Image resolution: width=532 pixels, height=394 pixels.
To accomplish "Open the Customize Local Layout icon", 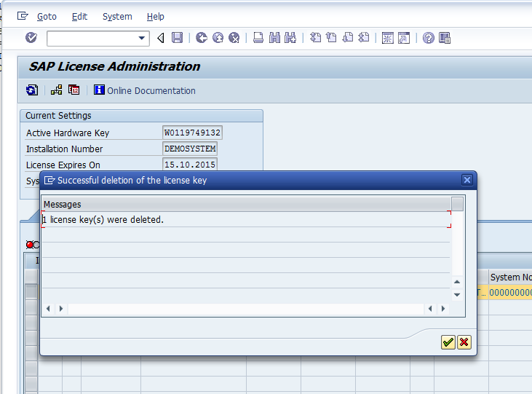I will pyautogui.click(x=445, y=38).
